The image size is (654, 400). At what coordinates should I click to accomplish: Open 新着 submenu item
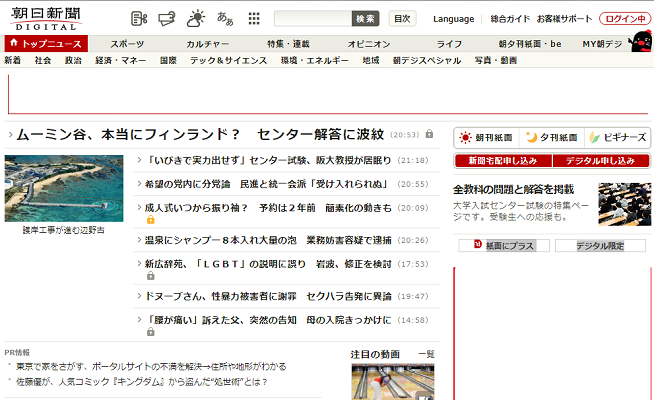pos(13,60)
